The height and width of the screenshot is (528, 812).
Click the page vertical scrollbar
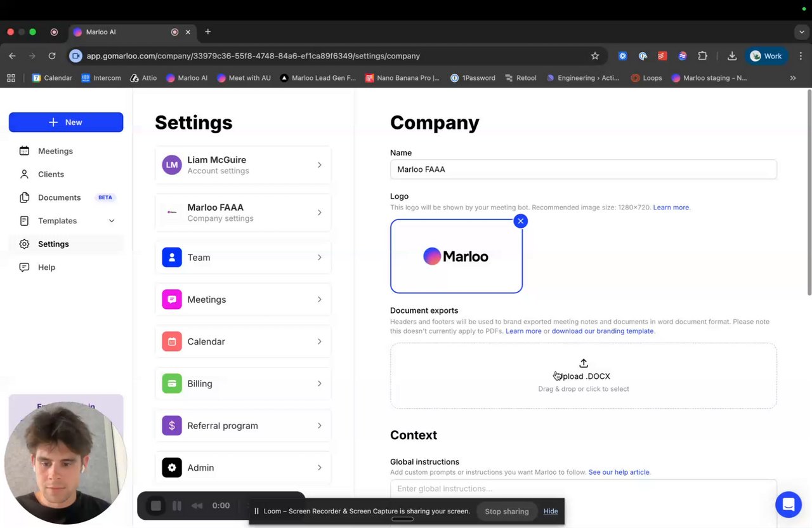pyautogui.click(x=809, y=192)
